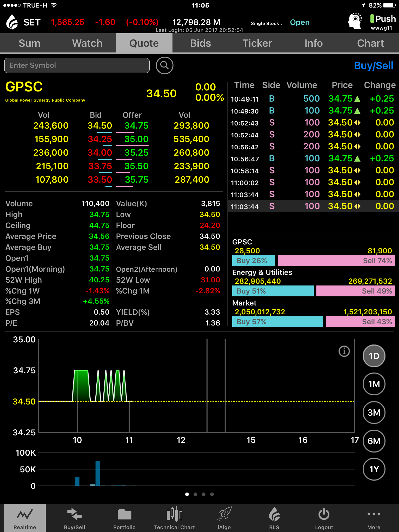Tap the offer volume 293,800

[191, 126]
